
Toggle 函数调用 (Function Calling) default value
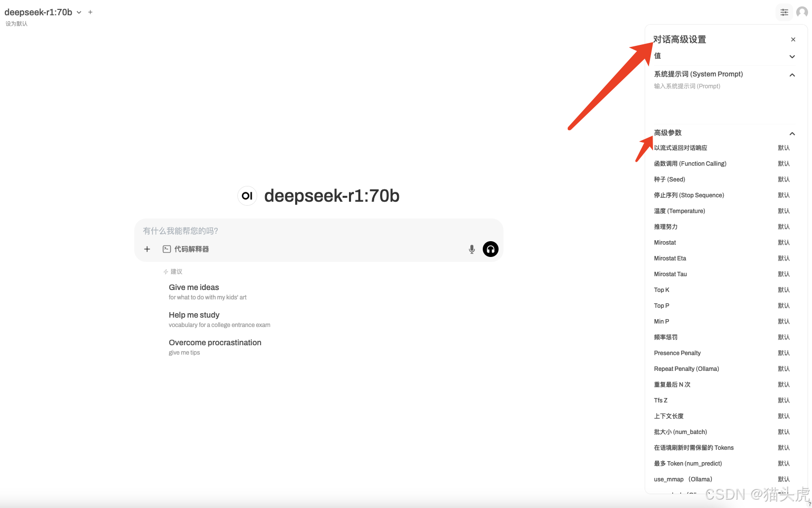pyautogui.click(x=784, y=164)
